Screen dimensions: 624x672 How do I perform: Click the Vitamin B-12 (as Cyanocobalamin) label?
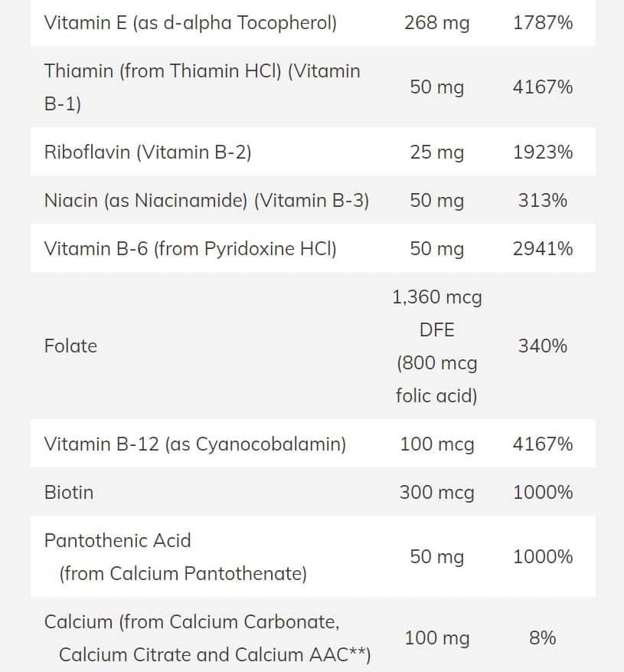tap(195, 444)
